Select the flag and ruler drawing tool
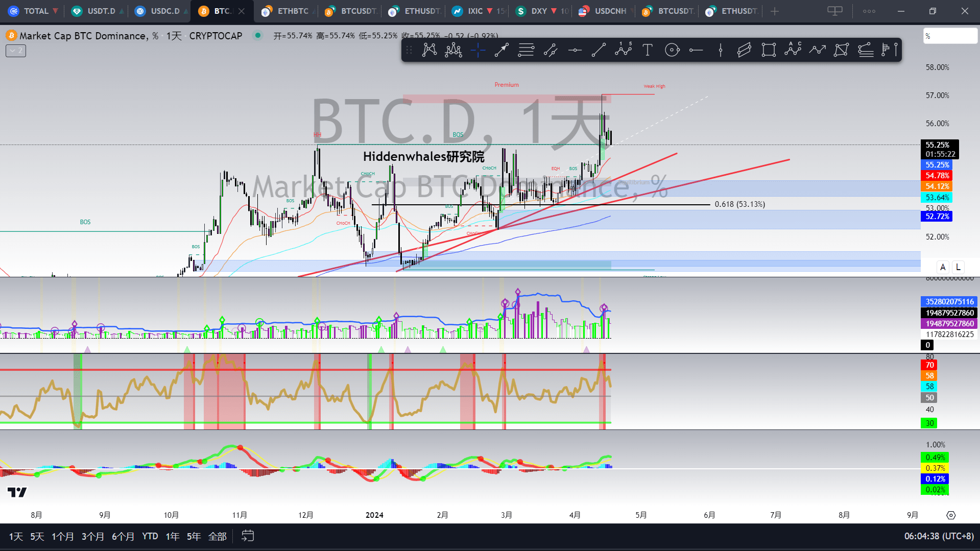The height and width of the screenshot is (551, 980). click(x=890, y=50)
